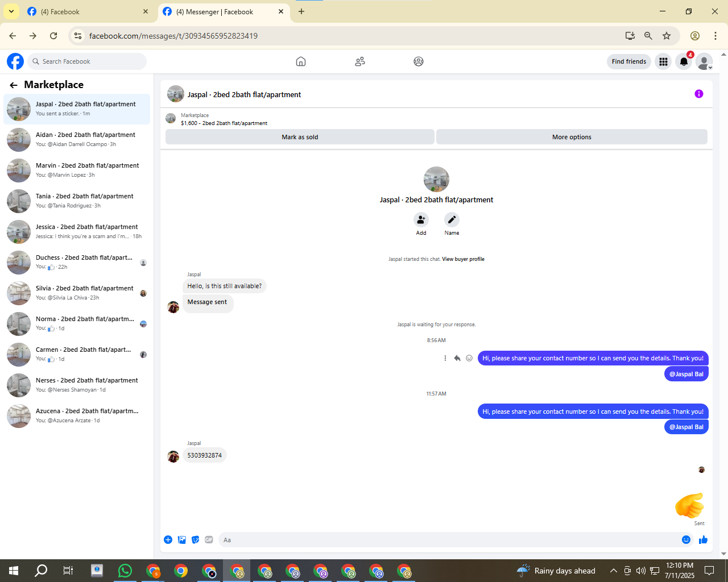
Task: Expand the tab search dropdown
Action: click(11, 11)
